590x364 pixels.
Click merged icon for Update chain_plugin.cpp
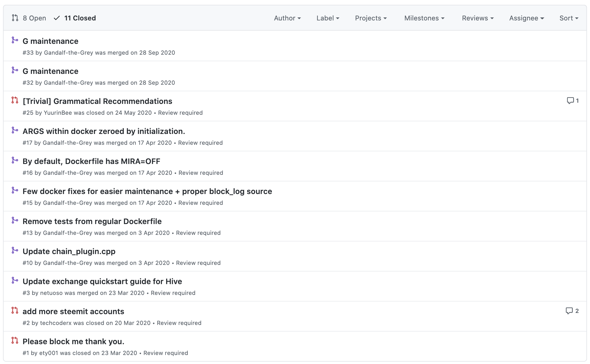[x=15, y=250]
